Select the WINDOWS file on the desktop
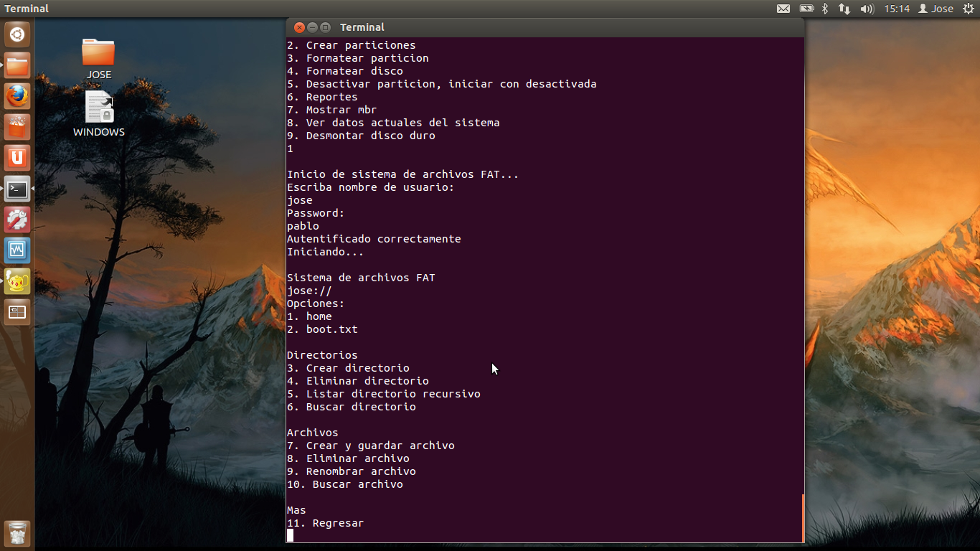This screenshot has height=551, width=980. [x=99, y=113]
